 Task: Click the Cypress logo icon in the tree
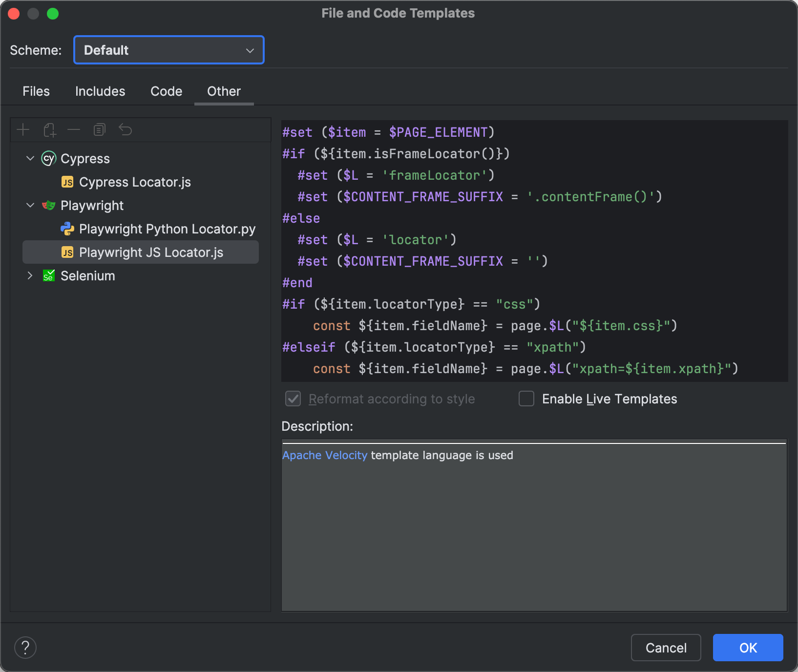click(48, 158)
